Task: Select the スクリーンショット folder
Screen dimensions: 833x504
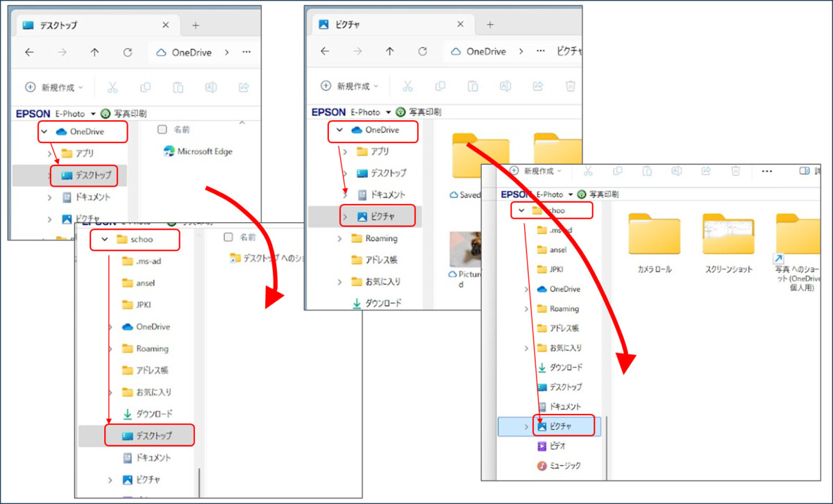Action: click(x=728, y=243)
